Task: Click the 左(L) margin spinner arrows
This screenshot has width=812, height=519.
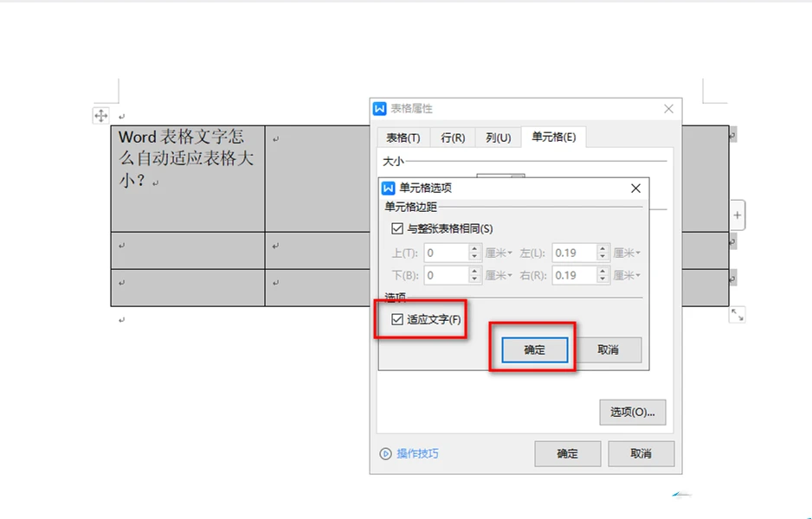Action: 603,253
